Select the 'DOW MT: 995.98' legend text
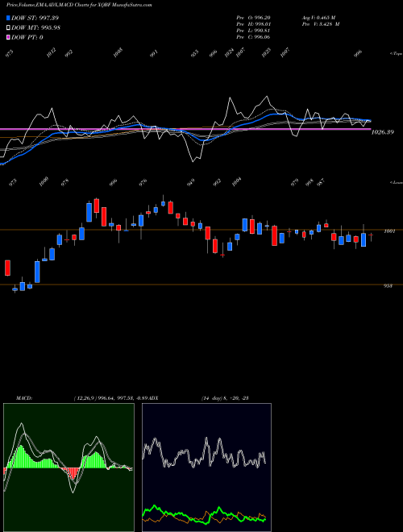Image resolution: width=403 pixels, height=532 pixels. (x=35, y=28)
